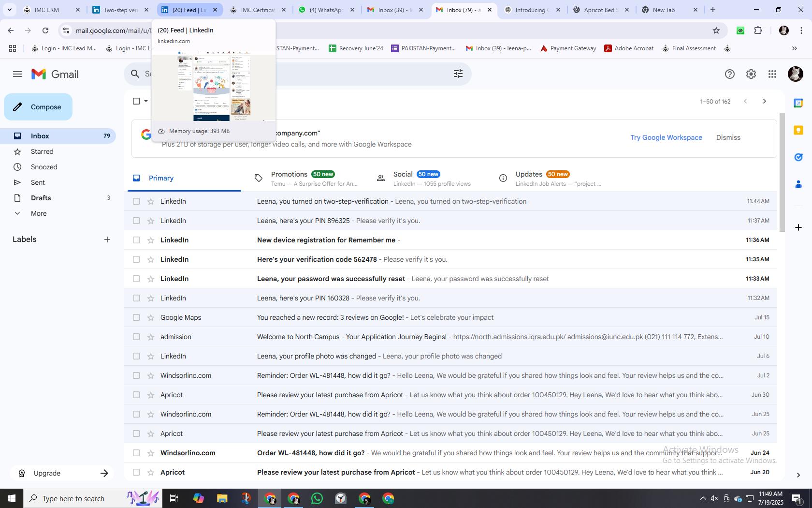Open Google Tasks side panel icon

798,157
